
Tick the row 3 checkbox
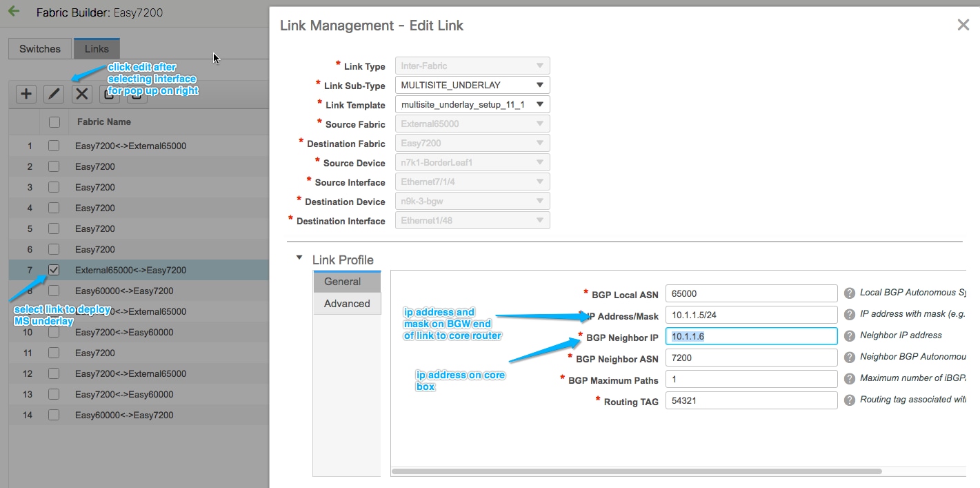(54, 187)
